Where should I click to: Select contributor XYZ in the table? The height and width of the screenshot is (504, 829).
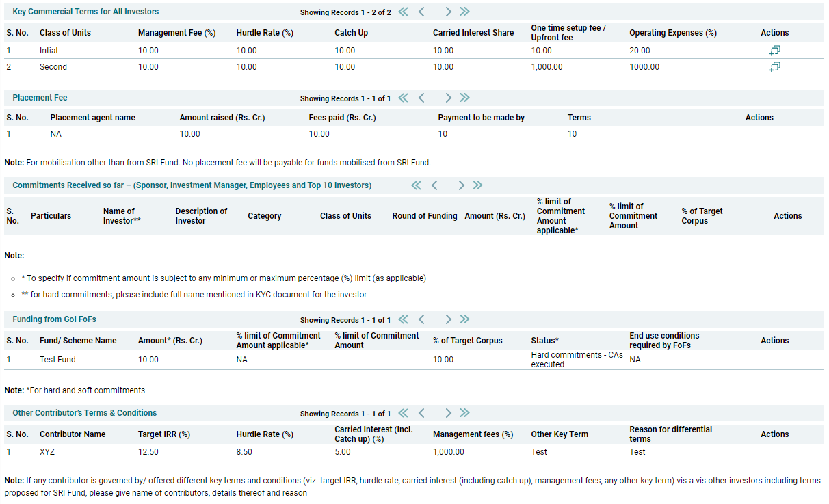[x=48, y=452]
